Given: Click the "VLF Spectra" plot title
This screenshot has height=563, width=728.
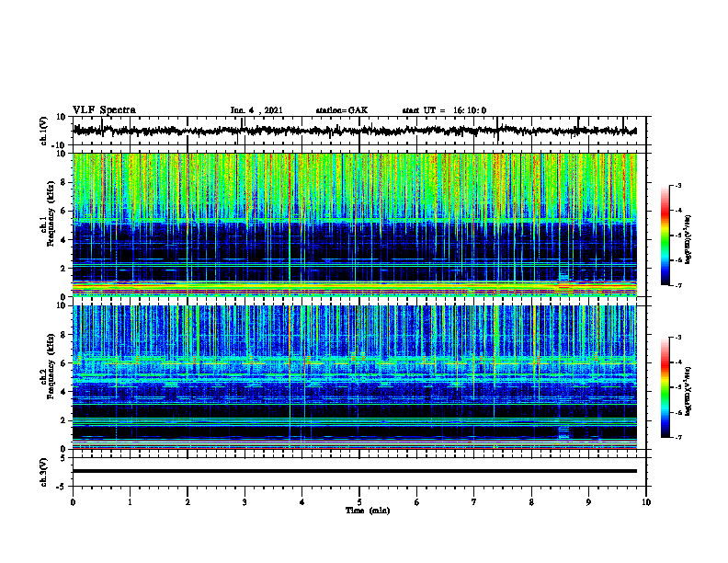Looking at the screenshot, I should tap(104, 110).
